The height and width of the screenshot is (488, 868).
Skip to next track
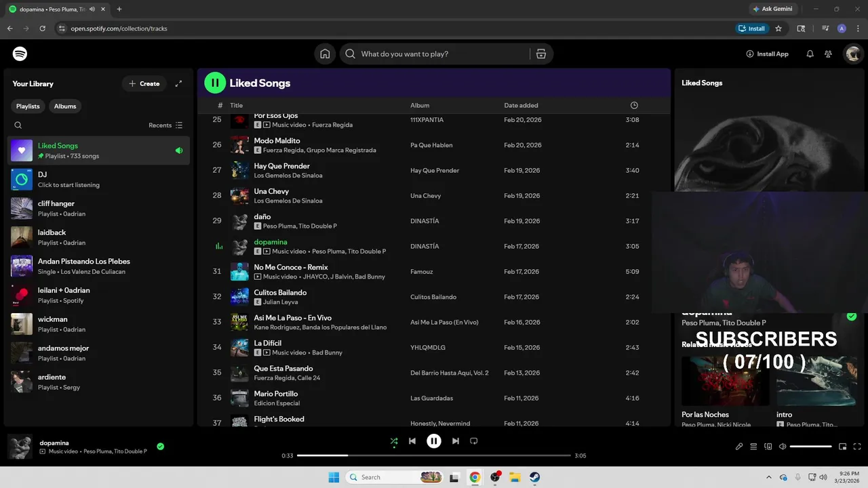click(x=456, y=441)
